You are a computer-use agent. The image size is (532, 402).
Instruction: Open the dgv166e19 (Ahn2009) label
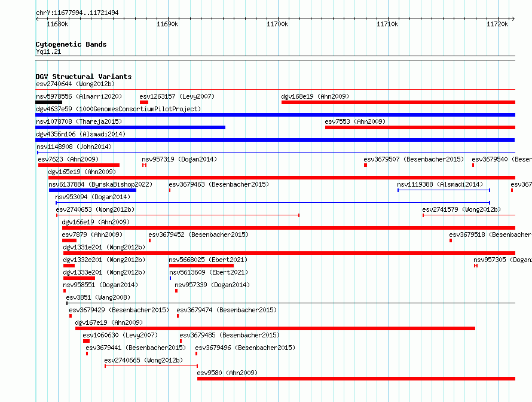96,222
